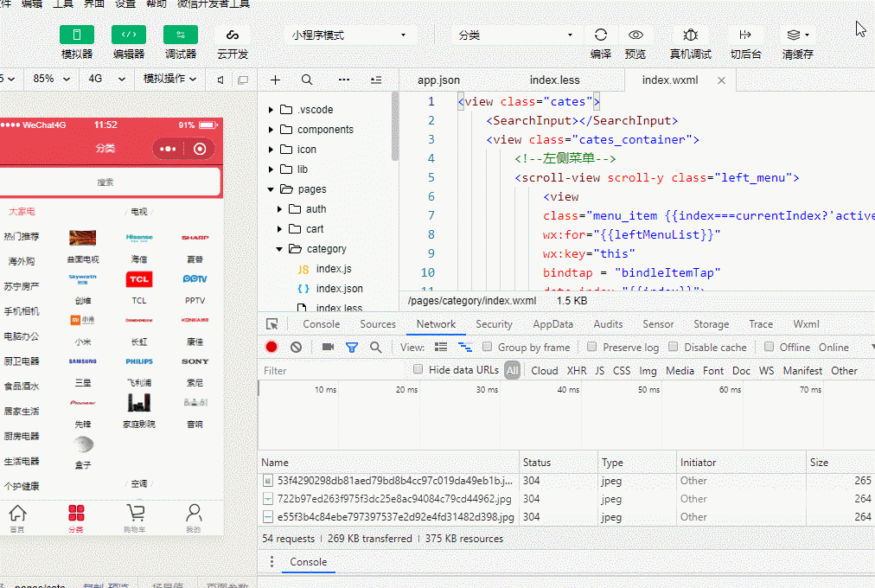Screen dimensions: 875x588
Task: Start real device debugging (真机调试)
Action: (x=690, y=35)
